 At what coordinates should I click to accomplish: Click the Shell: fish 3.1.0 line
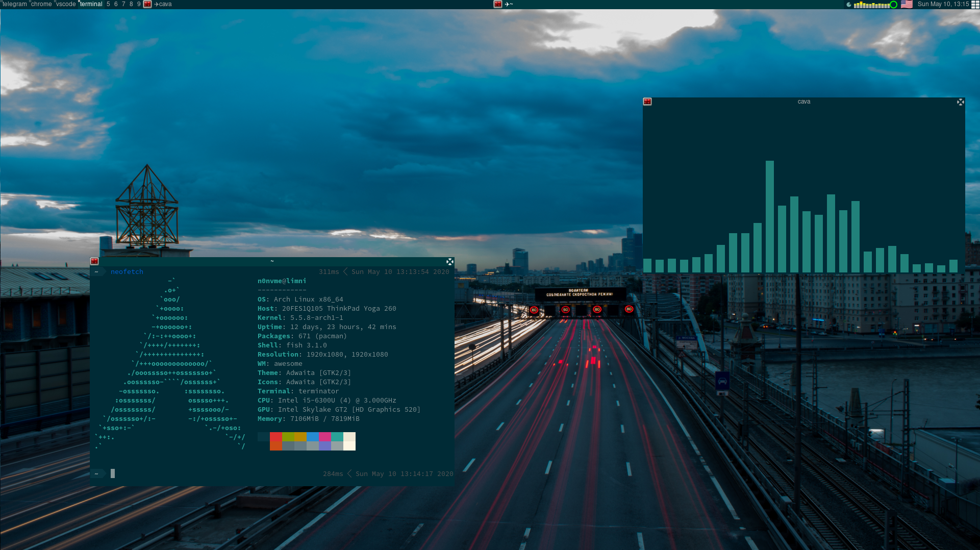pos(292,345)
